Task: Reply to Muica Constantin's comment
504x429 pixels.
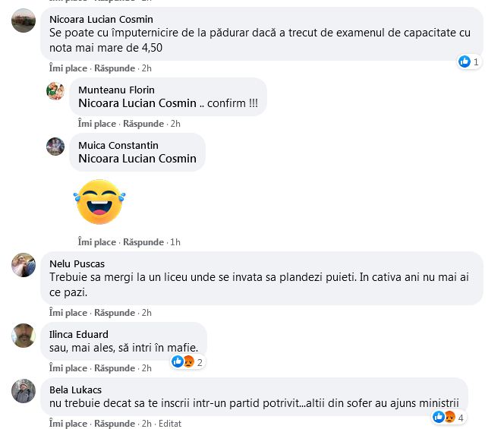Action: click(143, 242)
